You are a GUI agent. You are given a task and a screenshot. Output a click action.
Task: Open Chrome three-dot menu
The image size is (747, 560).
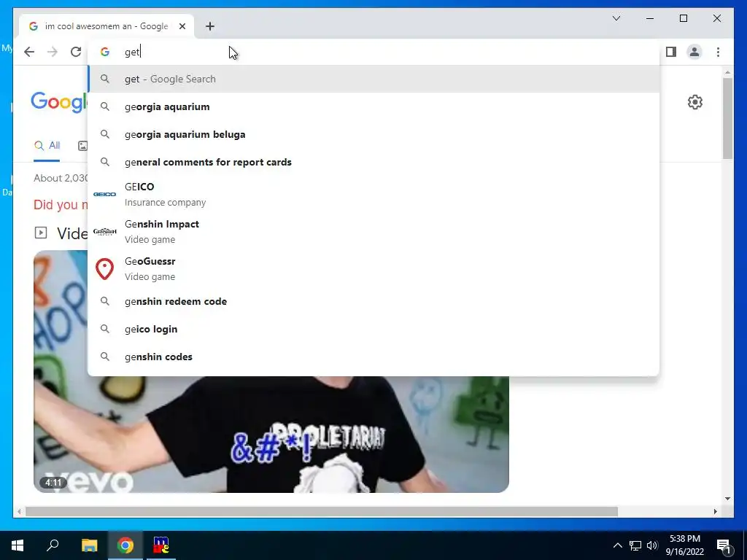718,52
